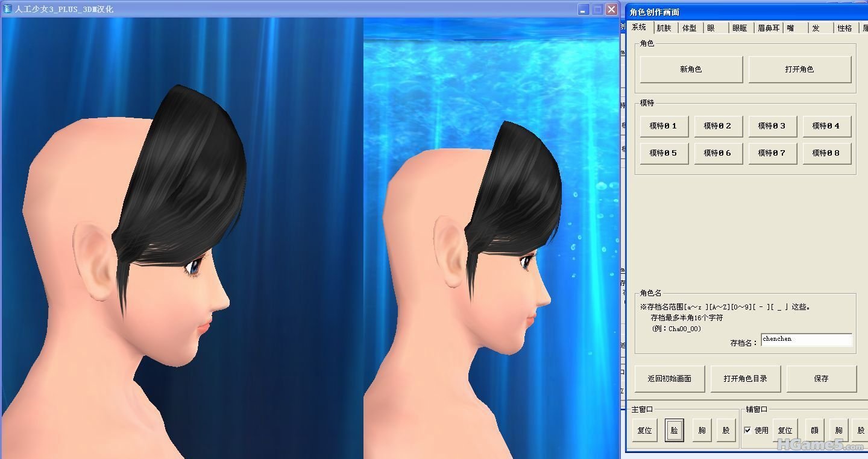Open character folder via 打开角色目录
Screen dimensions: 868x459
[746, 379]
